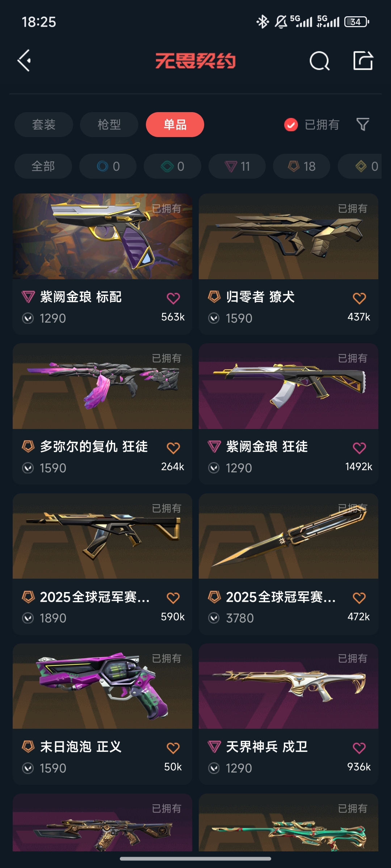Switch to the 枪型 tab

click(x=109, y=125)
